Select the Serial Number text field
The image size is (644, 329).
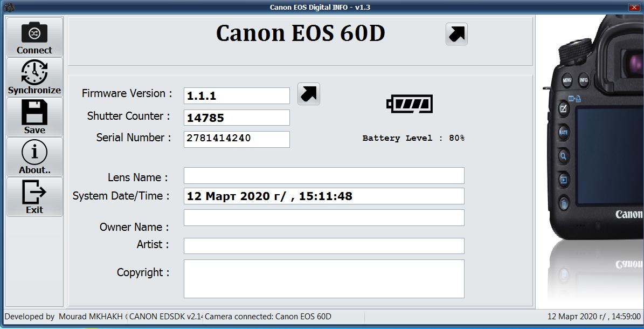237,139
